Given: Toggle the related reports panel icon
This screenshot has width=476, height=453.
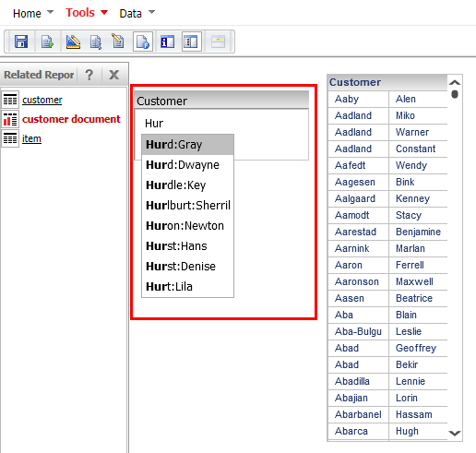Looking at the screenshot, I should coord(192,42).
